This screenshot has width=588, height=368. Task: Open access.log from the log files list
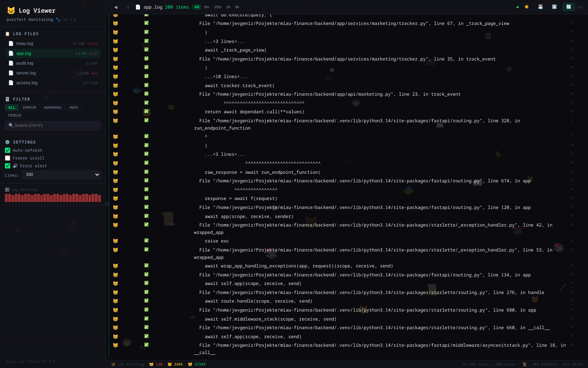(53, 83)
